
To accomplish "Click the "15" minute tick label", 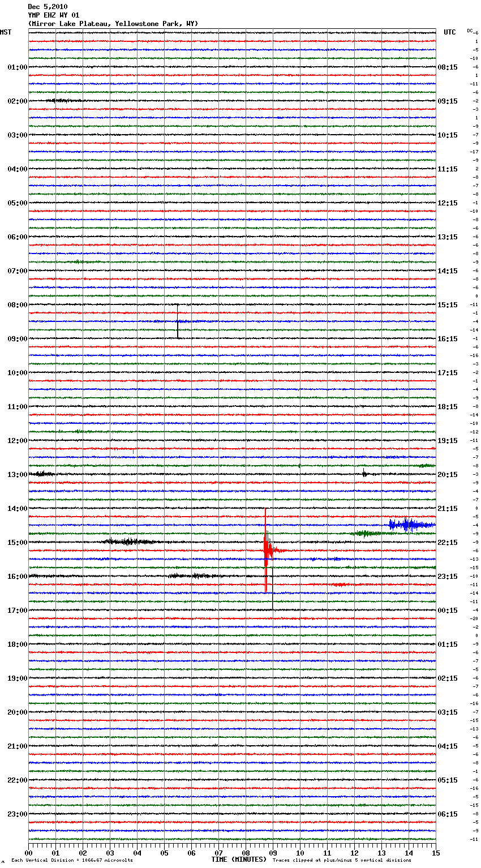I will [436, 853].
